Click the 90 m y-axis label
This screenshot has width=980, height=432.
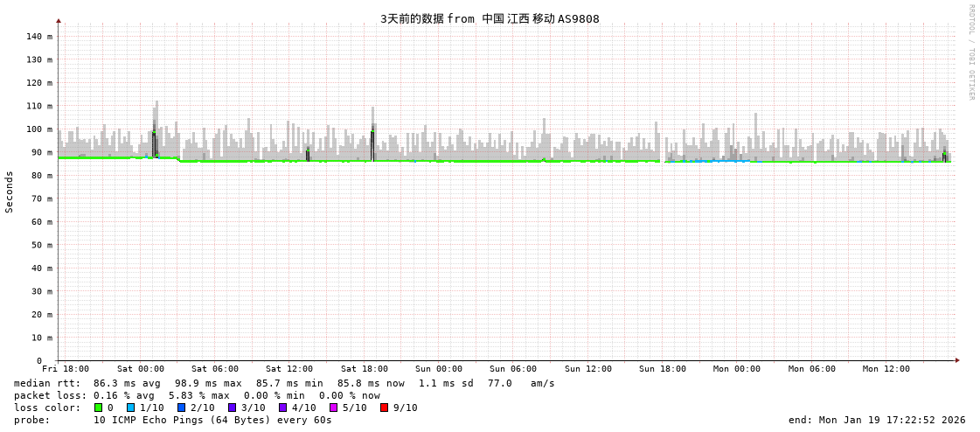coord(42,152)
